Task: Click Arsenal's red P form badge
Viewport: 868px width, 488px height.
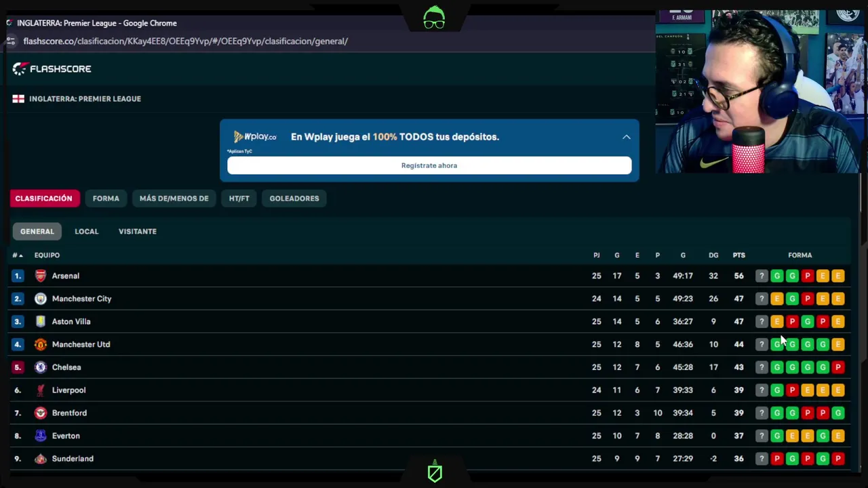Action: (x=808, y=276)
